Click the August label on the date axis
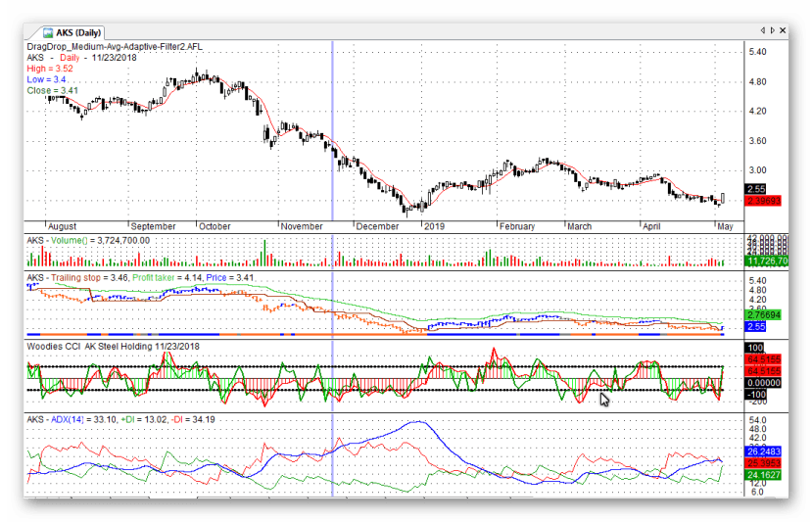Screen dimensions: 812x522 click(x=62, y=226)
